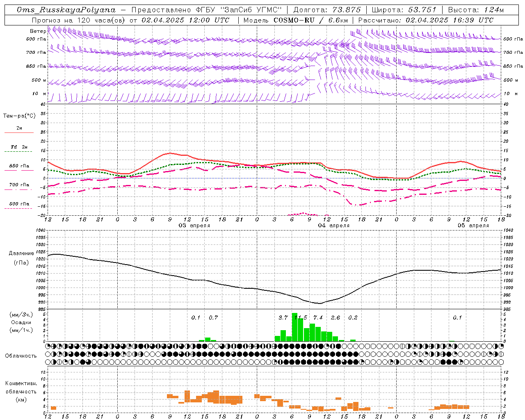Click the Облачность row label
The height and width of the screenshot is (420, 525).
[21, 356]
